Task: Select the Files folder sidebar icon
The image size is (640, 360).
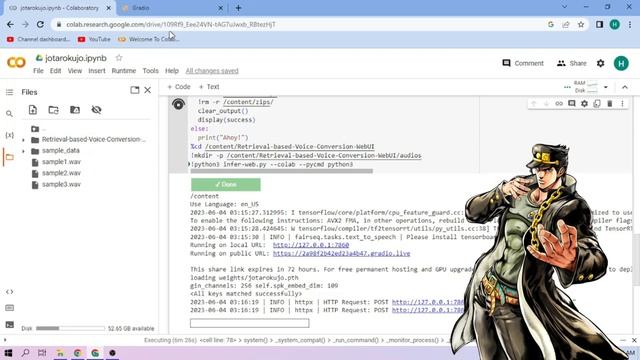Action: [9, 157]
